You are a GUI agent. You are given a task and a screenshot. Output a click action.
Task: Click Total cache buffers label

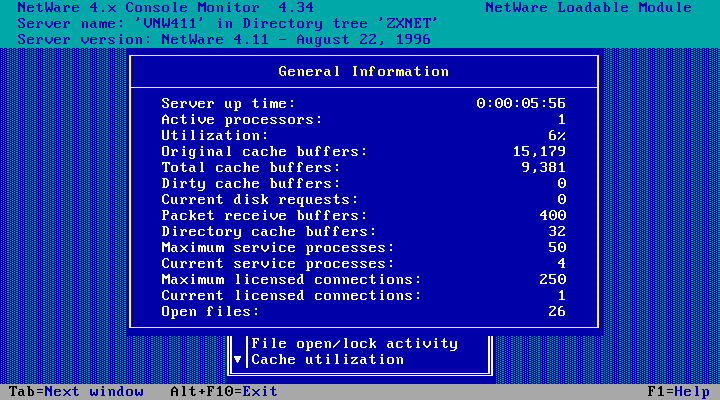(x=251, y=168)
